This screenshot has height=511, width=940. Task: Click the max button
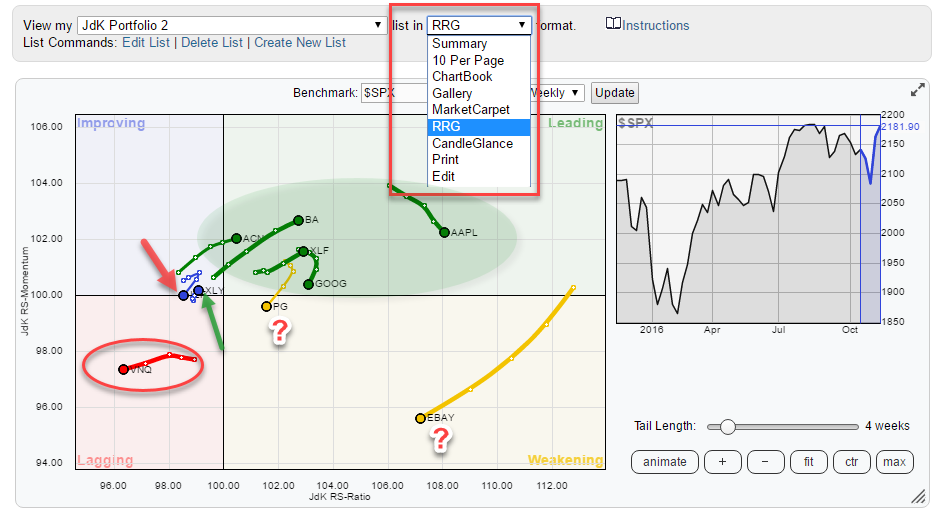point(894,462)
